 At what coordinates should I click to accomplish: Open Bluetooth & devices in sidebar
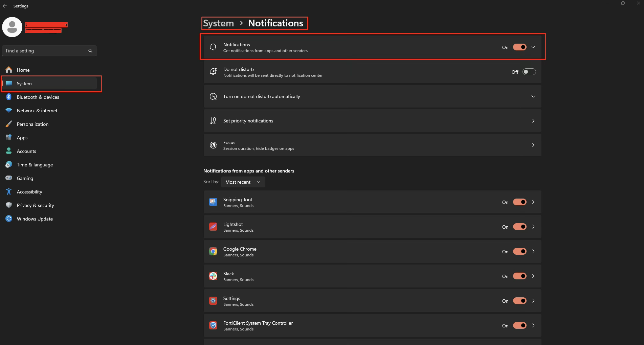(38, 97)
